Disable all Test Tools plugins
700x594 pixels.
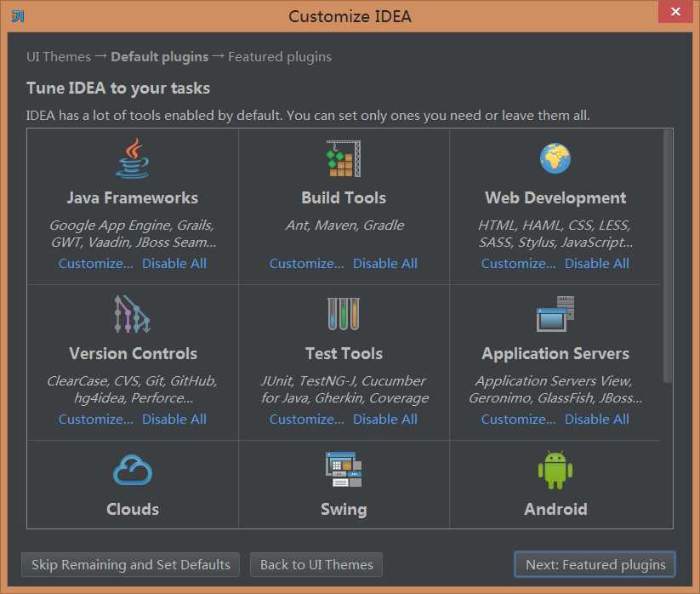click(x=385, y=420)
